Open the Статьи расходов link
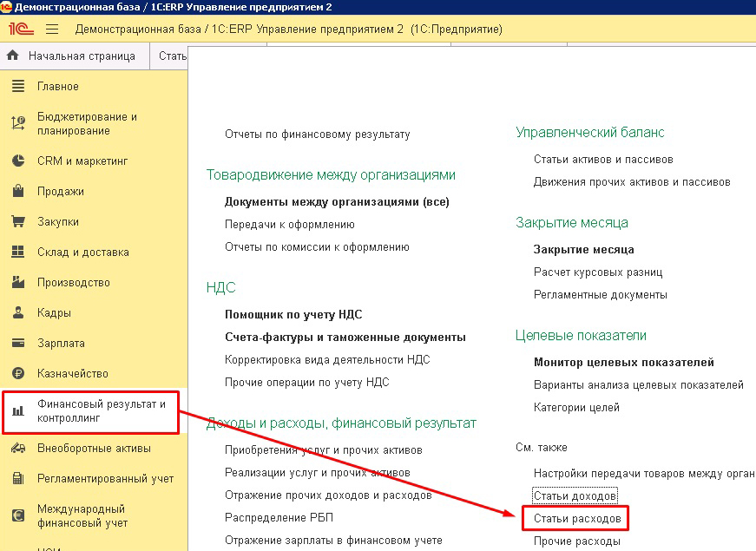 (x=577, y=519)
